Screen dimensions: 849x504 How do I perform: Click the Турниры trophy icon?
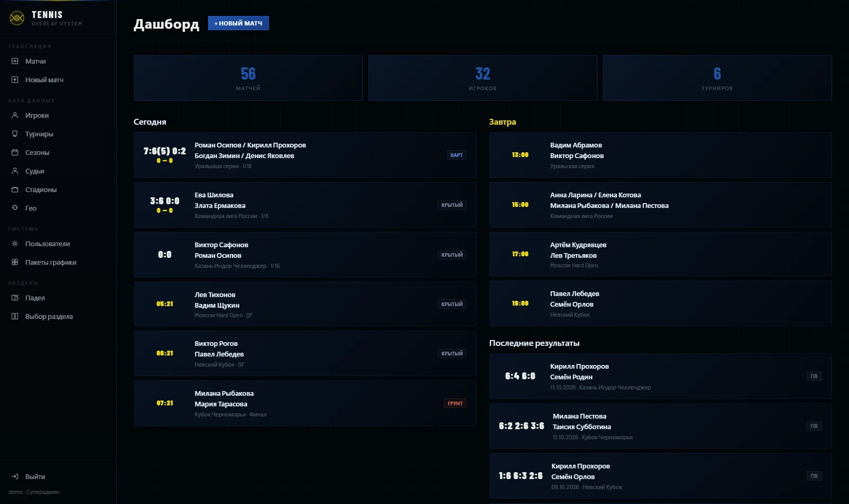tap(15, 134)
